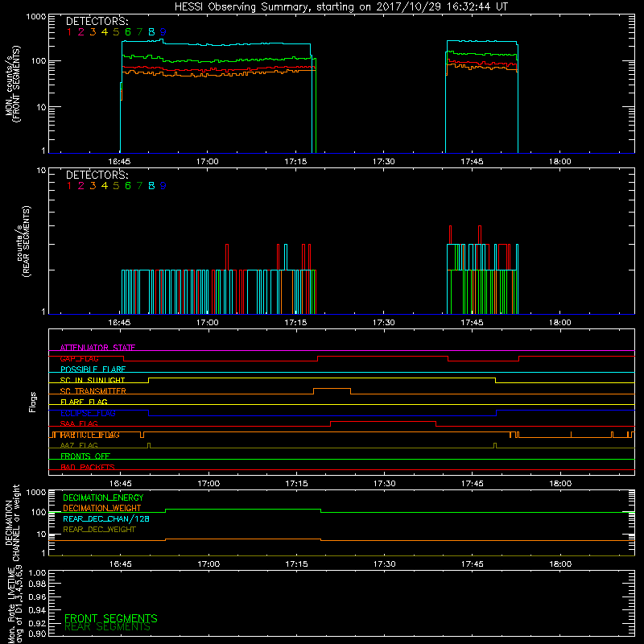Click the HESSI Observing Summary title text
This screenshot has width=644, height=644.
341,7
